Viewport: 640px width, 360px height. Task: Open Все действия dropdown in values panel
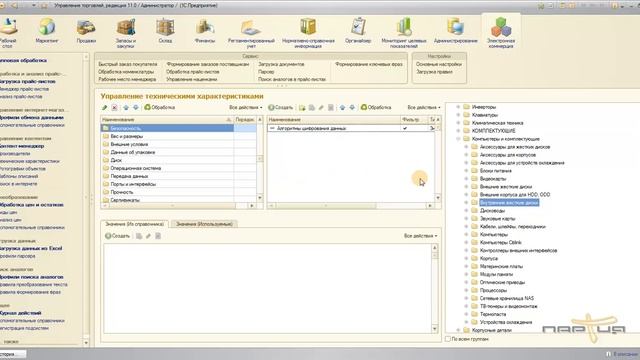pyautogui.click(x=421, y=236)
